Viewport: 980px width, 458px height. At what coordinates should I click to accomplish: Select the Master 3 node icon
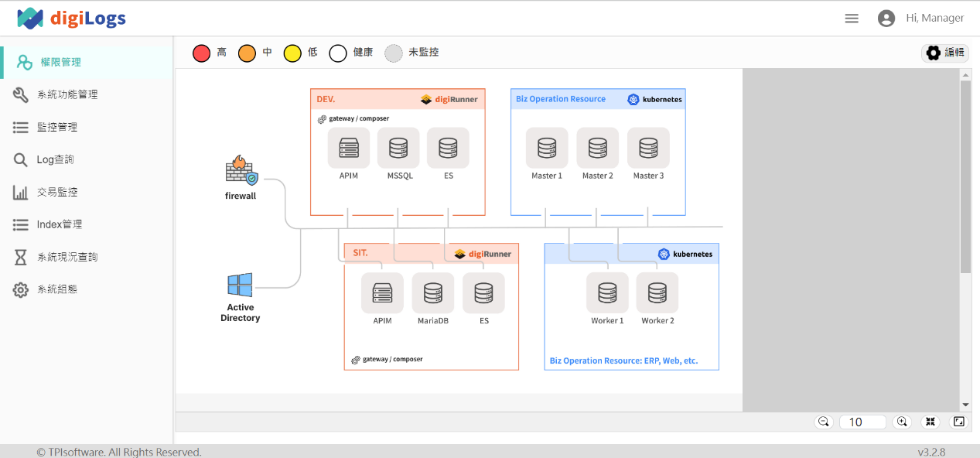pyautogui.click(x=648, y=148)
